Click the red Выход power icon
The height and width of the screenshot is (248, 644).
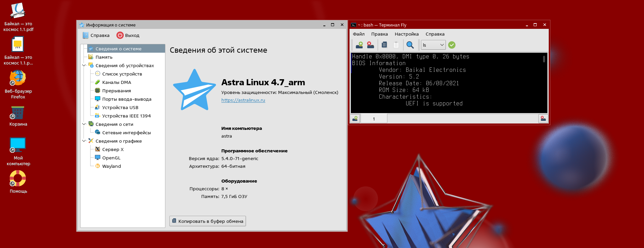click(120, 35)
